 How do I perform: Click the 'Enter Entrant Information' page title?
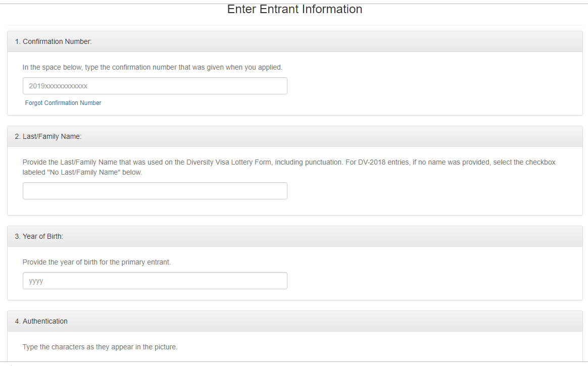coord(295,9)
